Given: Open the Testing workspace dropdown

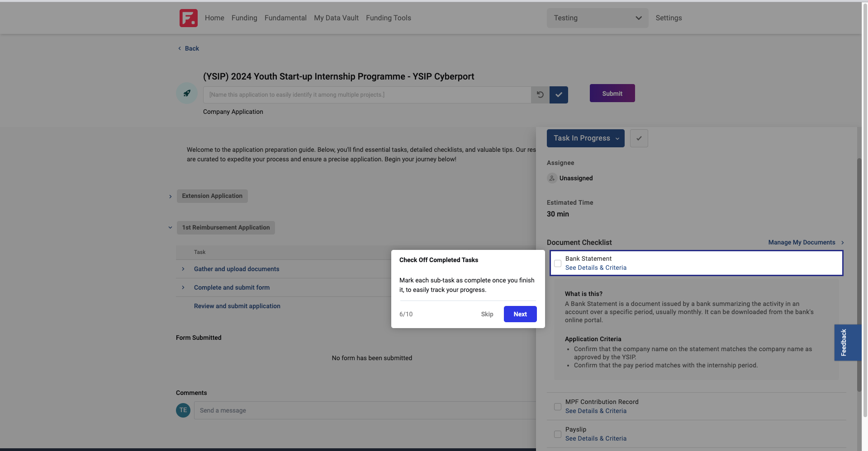Looking at the screenshot, I should pos(598,18).
